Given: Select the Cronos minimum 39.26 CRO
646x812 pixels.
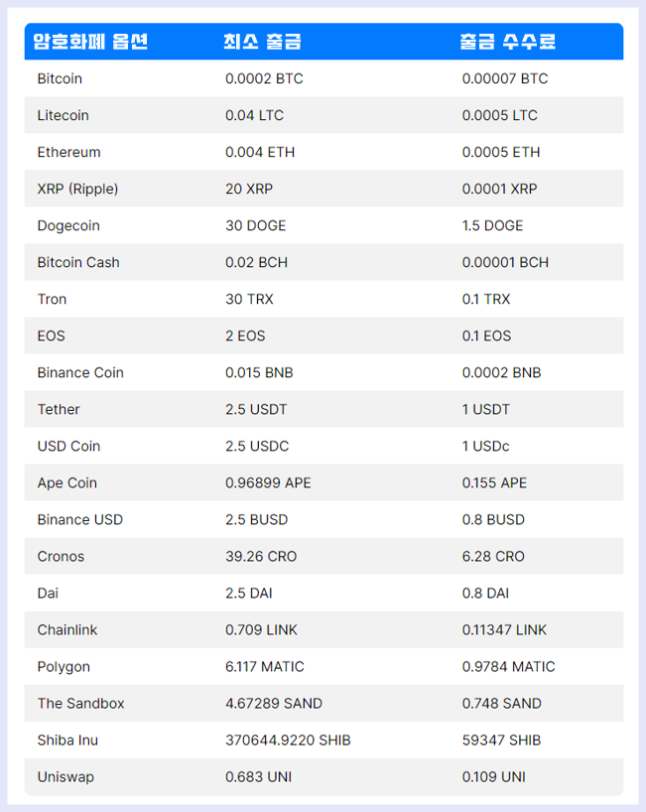Looking at the screenshot, I should (261, 557).
